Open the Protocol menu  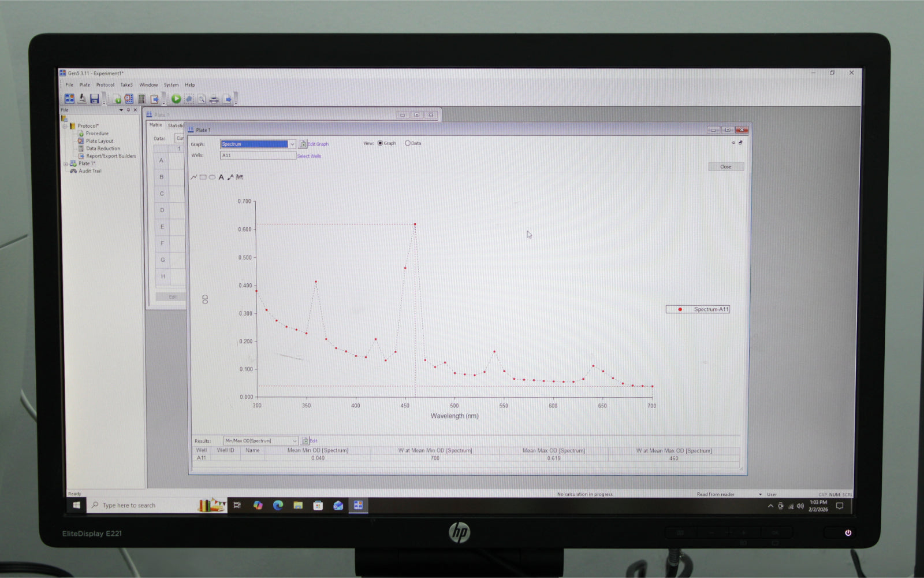[x=105, y=85]
